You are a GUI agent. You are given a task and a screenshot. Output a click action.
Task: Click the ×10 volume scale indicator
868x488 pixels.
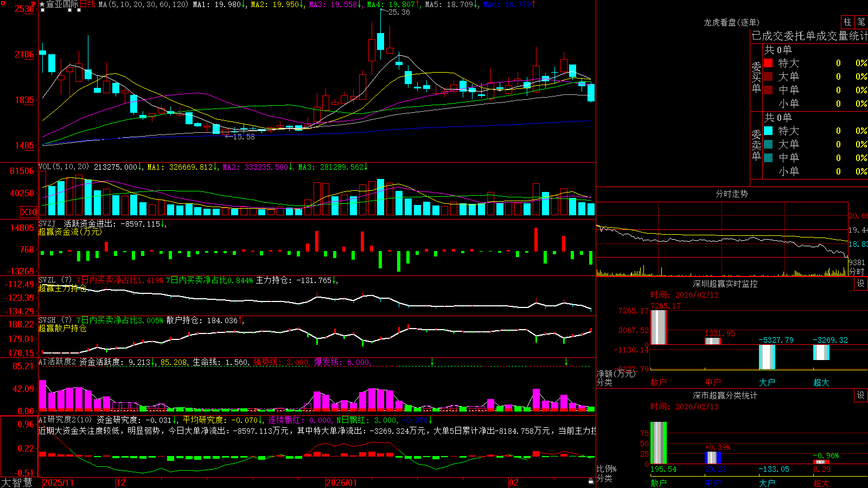pos(29,212)
